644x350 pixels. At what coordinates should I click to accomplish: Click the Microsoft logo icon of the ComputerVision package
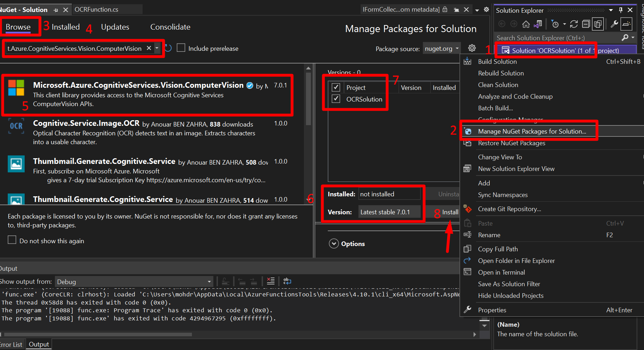pyautogui.click(x=16, y=87)
